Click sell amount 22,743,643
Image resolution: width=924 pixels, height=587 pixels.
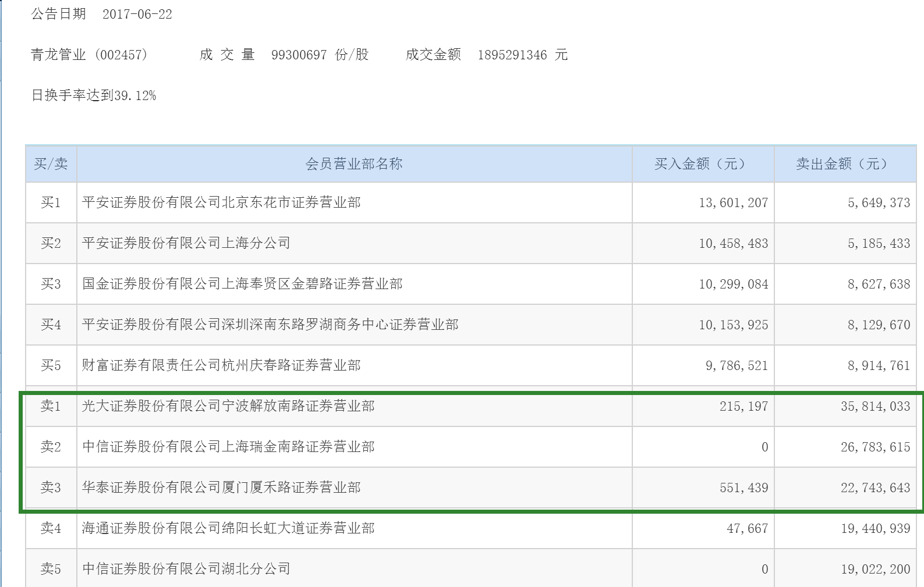pyautogui.click(x=876, y=488)
